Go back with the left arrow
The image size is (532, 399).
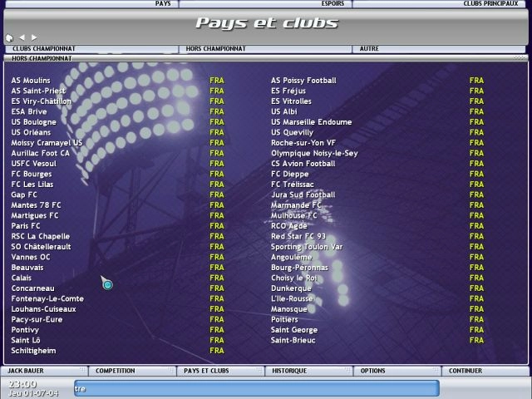point(22,37)
